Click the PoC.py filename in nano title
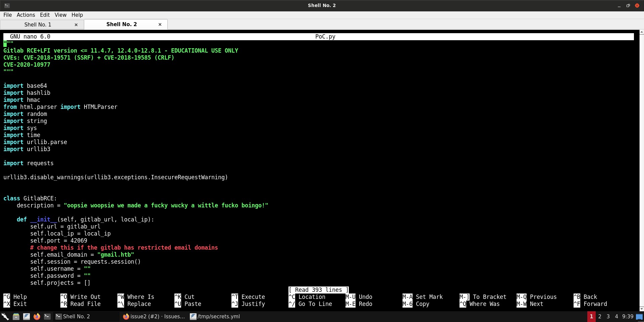This screenshot has height=322, width=644. click(325, 37)
